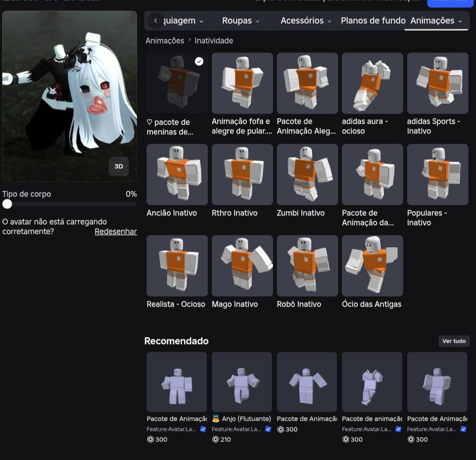Open the Anjo (Flutuante) recommended item
The height and width of the screenshot is (460, 476).
pos(242,382)
